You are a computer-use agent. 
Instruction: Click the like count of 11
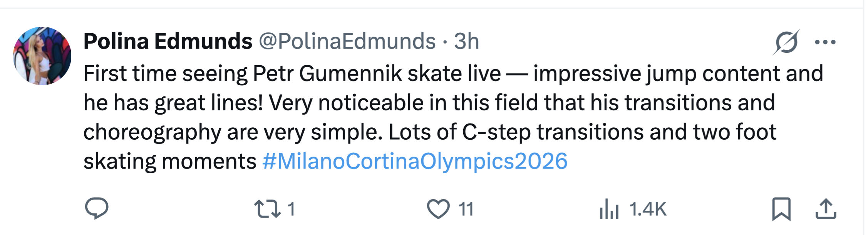[x=466, y=209]
